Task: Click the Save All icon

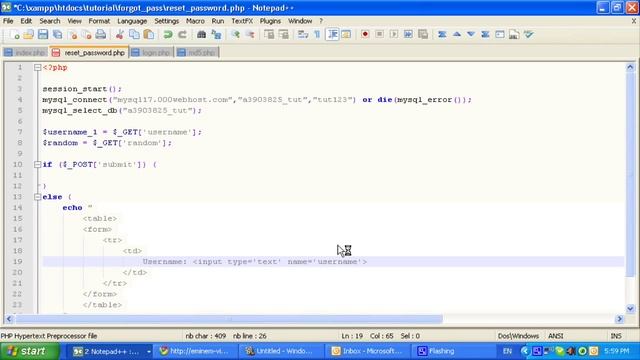Action: point(58,35)
